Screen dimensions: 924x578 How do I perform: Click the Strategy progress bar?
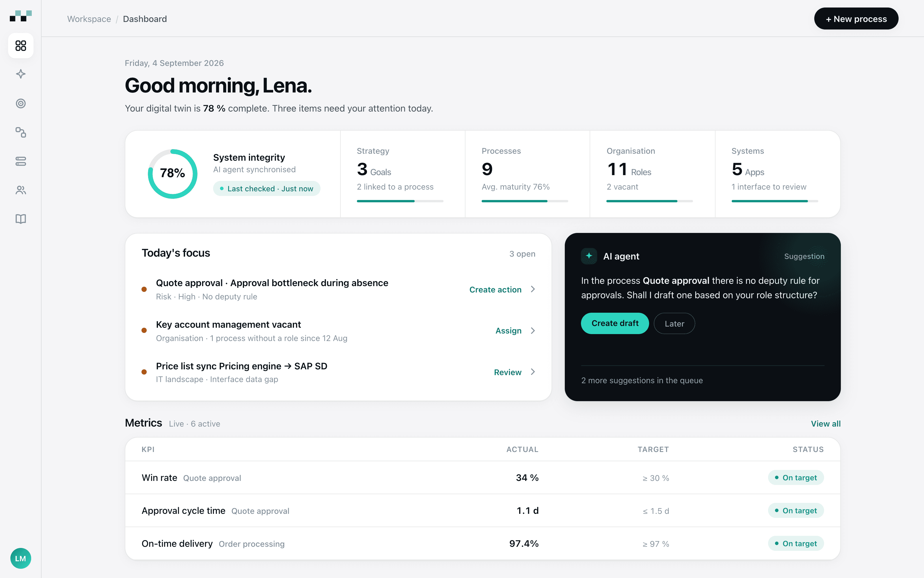[400, 201]
